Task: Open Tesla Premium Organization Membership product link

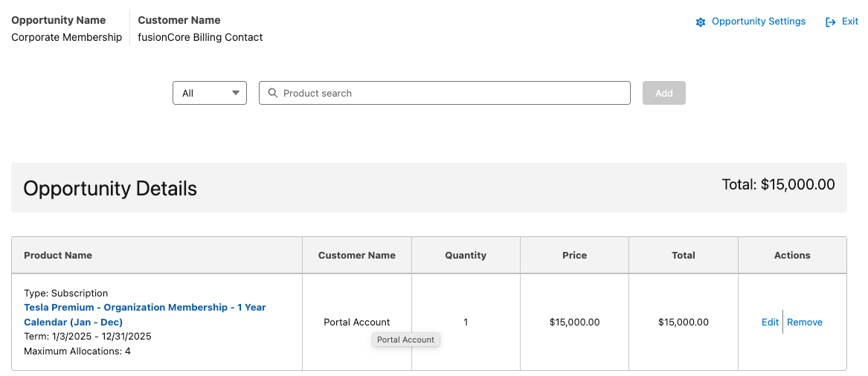Action: (145, 314)
